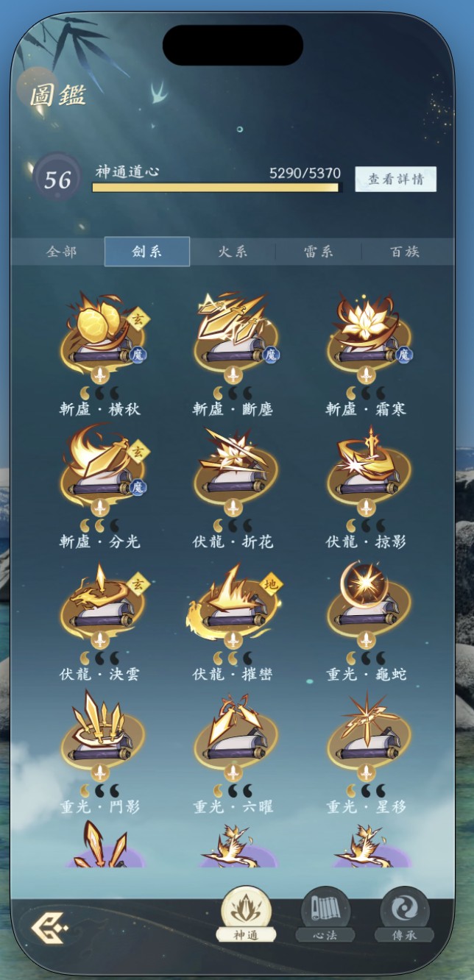
Task: Switch to the 火系 tab
Action: point(233,252)
